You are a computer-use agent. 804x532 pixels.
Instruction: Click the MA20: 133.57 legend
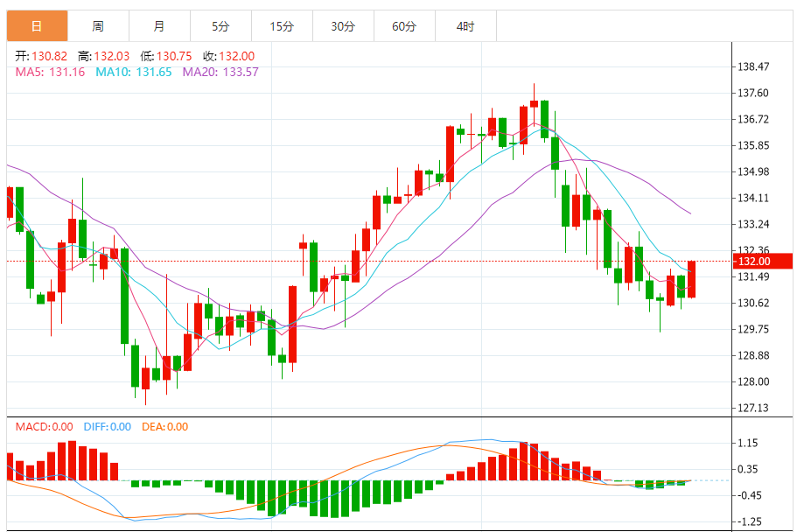[220, 73]
